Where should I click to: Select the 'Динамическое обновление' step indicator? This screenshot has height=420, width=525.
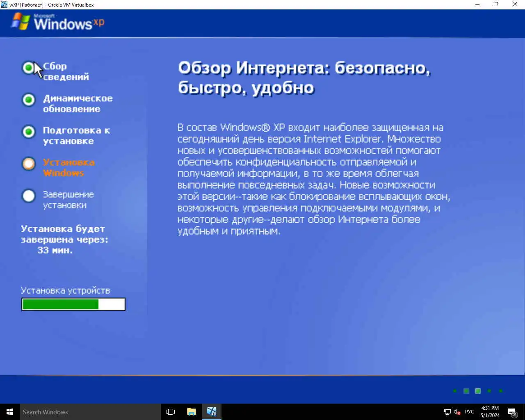[x=29, y=100]
